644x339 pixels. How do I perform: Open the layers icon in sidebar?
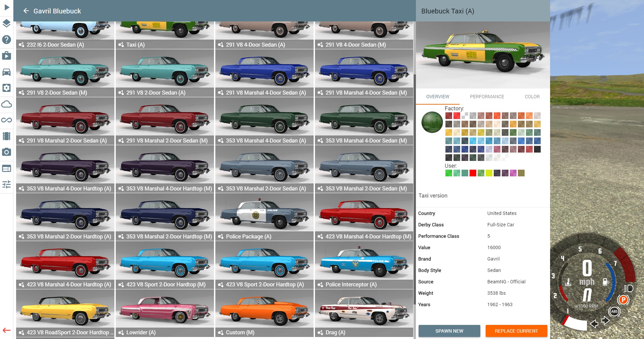coord(7,23)
